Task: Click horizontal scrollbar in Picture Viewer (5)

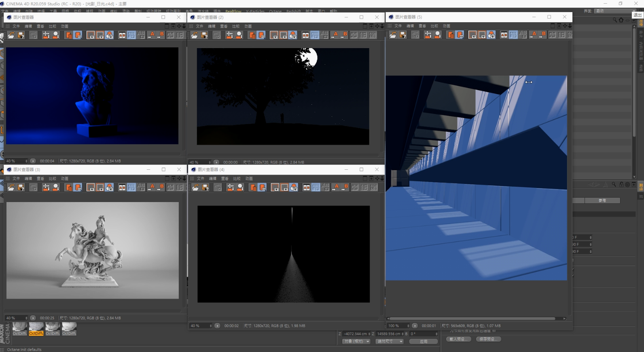Action: tap(472, 318)
